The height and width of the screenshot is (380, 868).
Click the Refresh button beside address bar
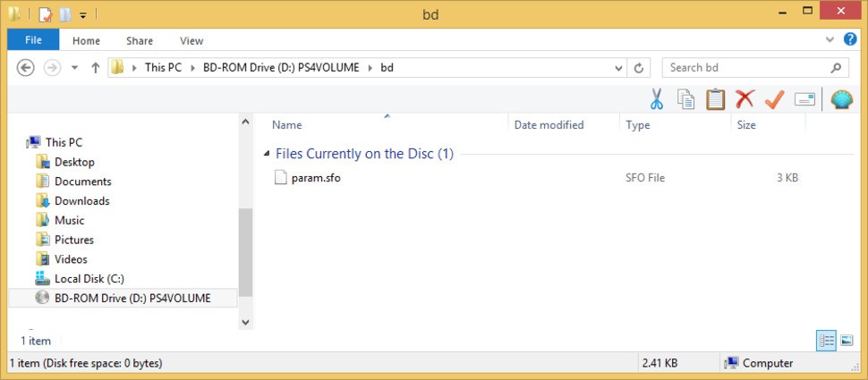pos(639,68)
